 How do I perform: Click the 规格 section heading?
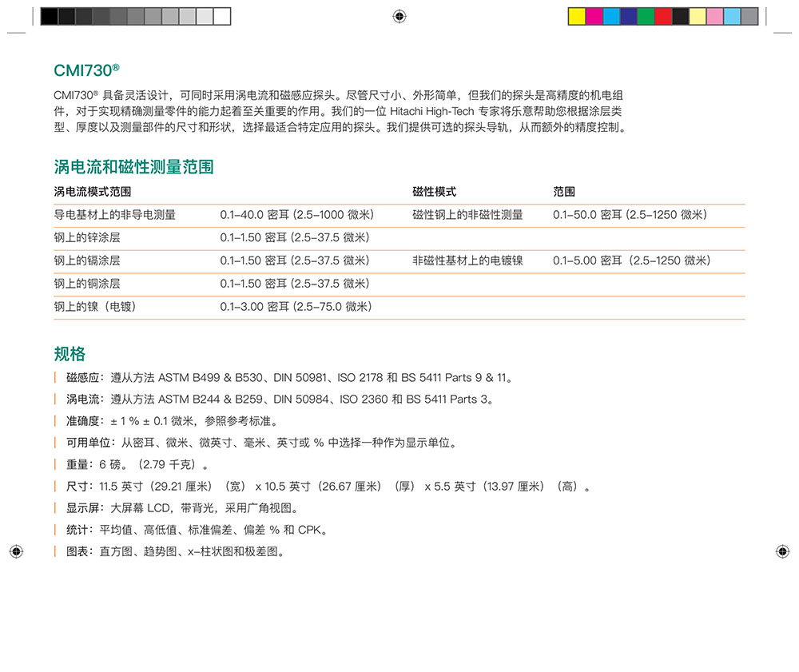pos(70,353)
